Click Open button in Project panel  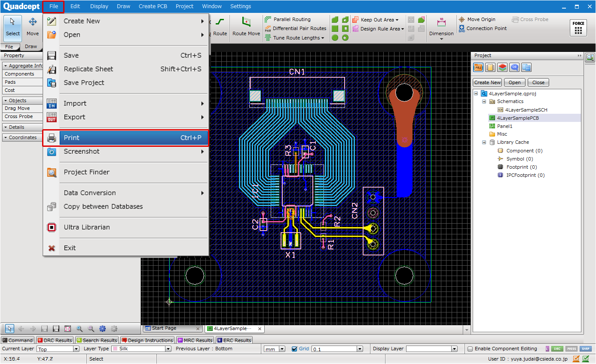515,82
